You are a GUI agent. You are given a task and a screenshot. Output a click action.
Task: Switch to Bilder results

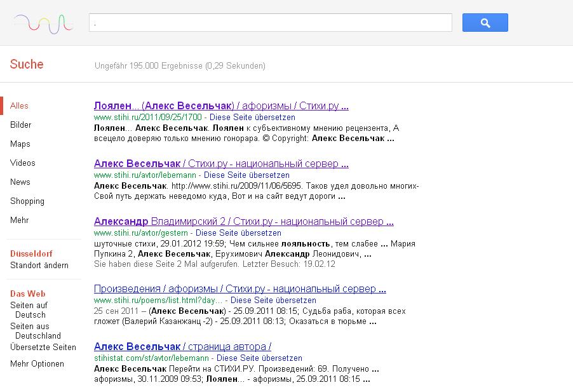(x=20, y=125)
